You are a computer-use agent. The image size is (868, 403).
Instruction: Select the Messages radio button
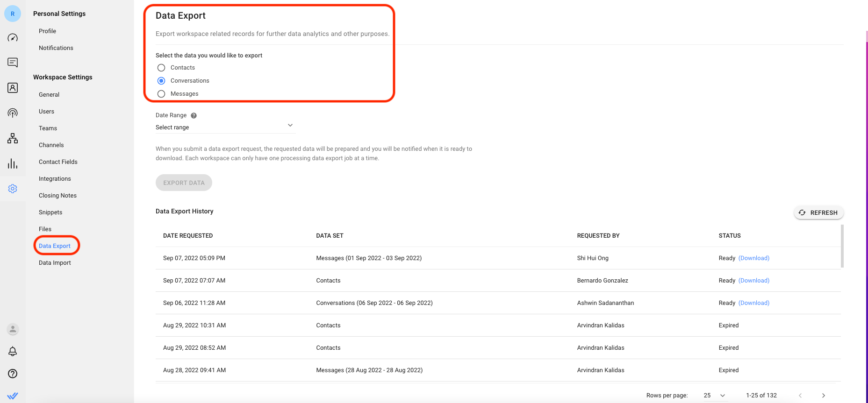[x=161, y=94]
